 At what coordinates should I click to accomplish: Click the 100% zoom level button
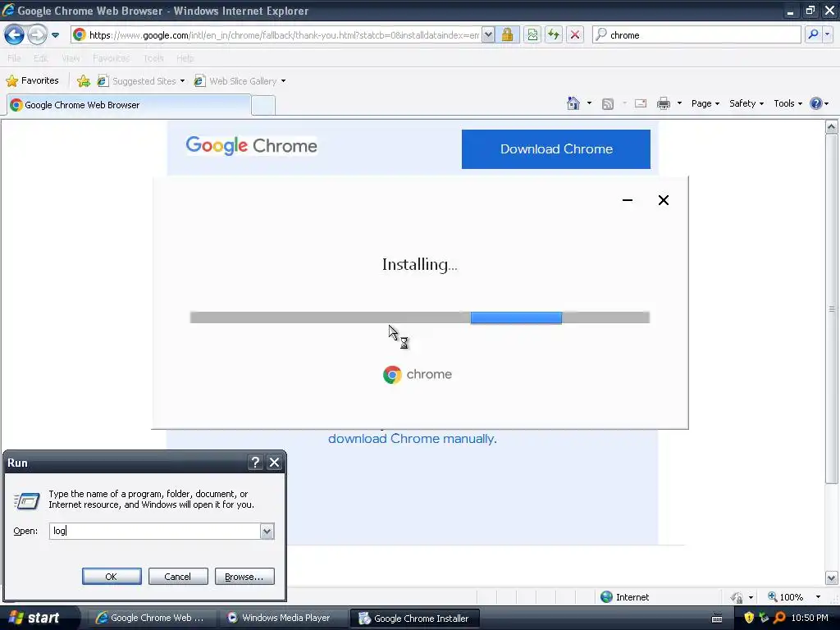coord(785,597)
